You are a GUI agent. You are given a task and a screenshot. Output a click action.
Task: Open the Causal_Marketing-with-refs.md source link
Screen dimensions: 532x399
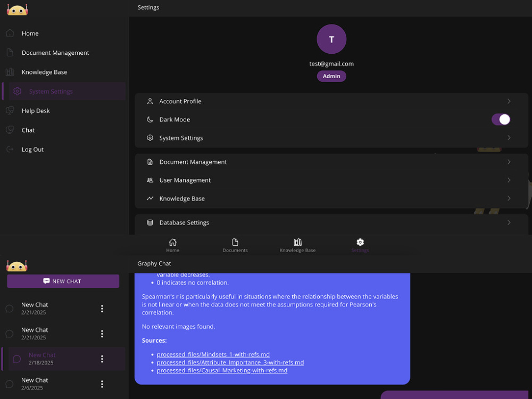pyautogui.click(x=222, y=370)
